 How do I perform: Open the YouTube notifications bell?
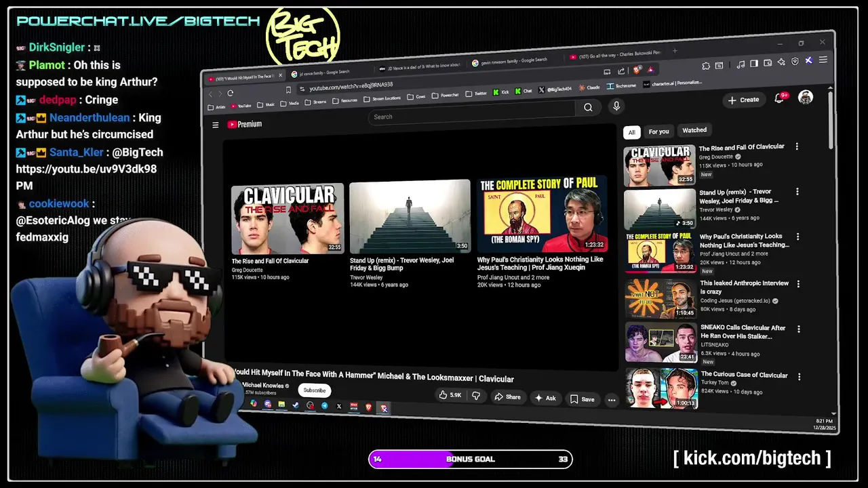tap(780, 98)
